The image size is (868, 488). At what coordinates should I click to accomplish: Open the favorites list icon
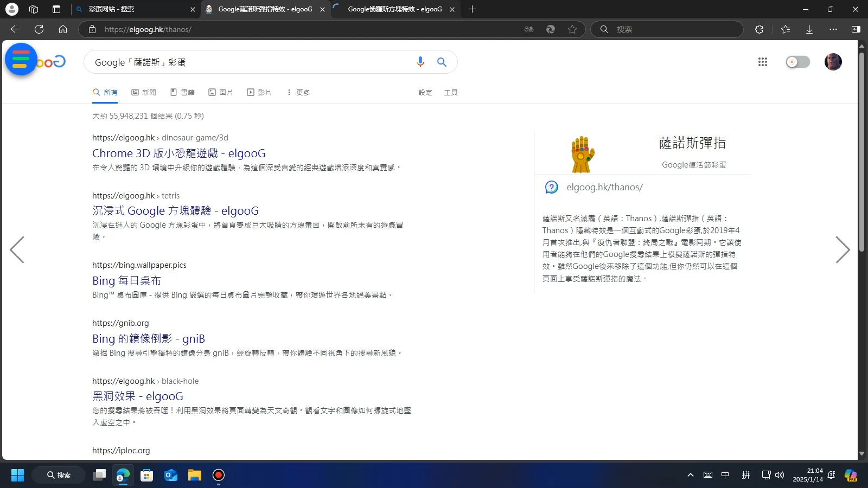785,29
